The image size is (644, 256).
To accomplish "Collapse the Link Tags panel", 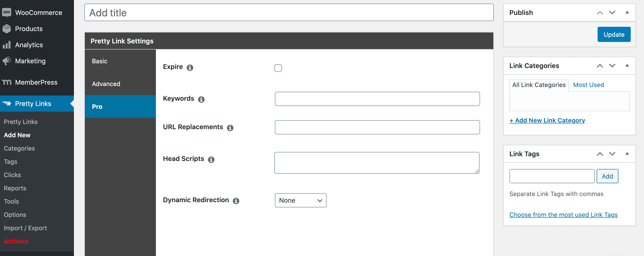I will coord(627,154).
